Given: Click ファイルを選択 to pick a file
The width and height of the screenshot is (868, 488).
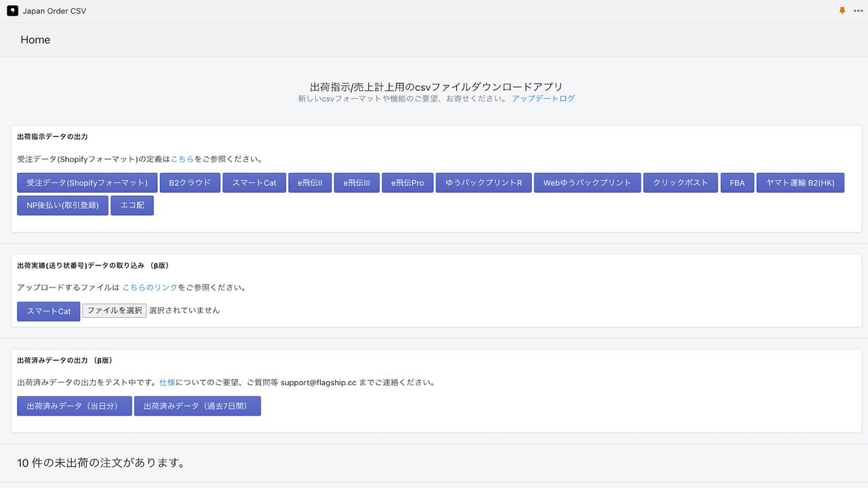Looking at the screenshot, I should pyautogui.click(x=114, y=310).
